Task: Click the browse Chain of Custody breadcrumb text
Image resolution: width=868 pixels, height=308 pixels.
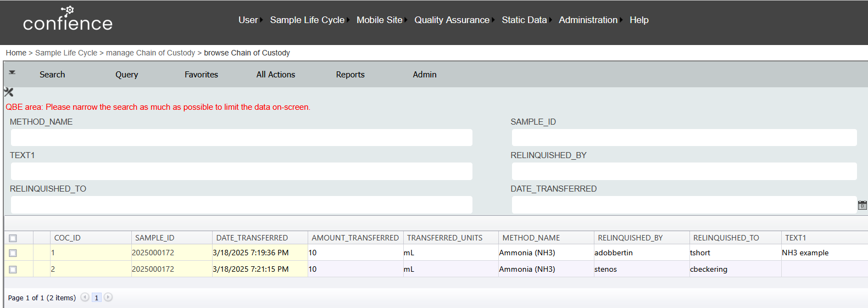Action: (x=247, y=53)
